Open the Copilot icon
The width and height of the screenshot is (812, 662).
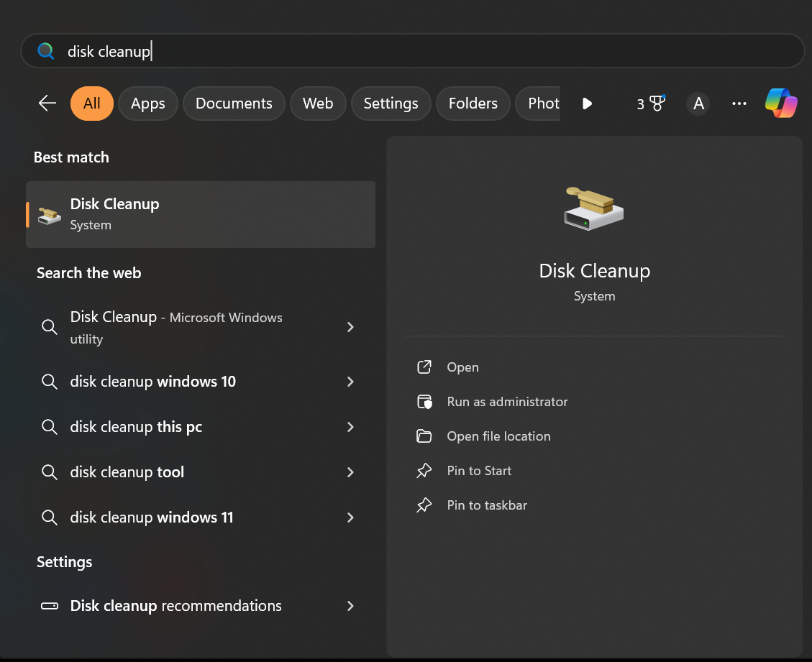782,103
